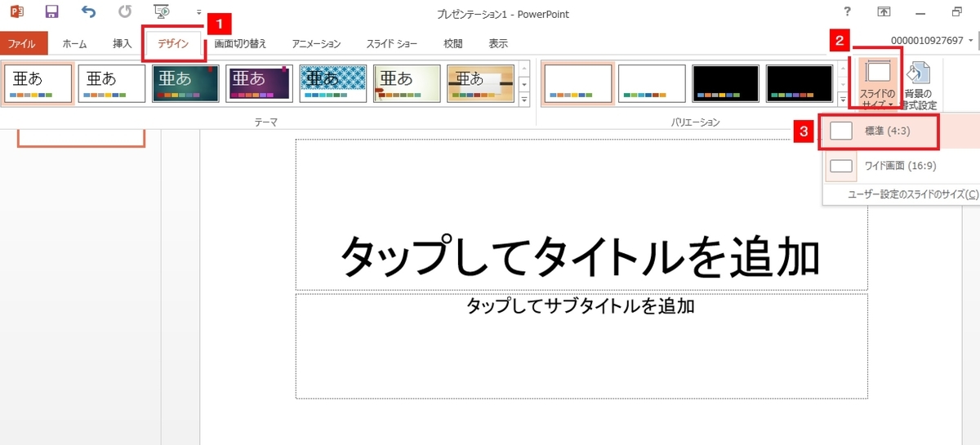The image size is (980, 445).
Task: Select the slide thumbnail in left pane
Action: [82, 139]
